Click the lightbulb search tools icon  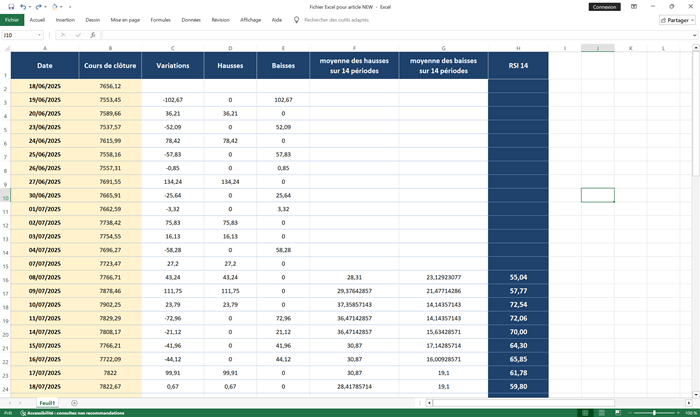click(296, 19)
